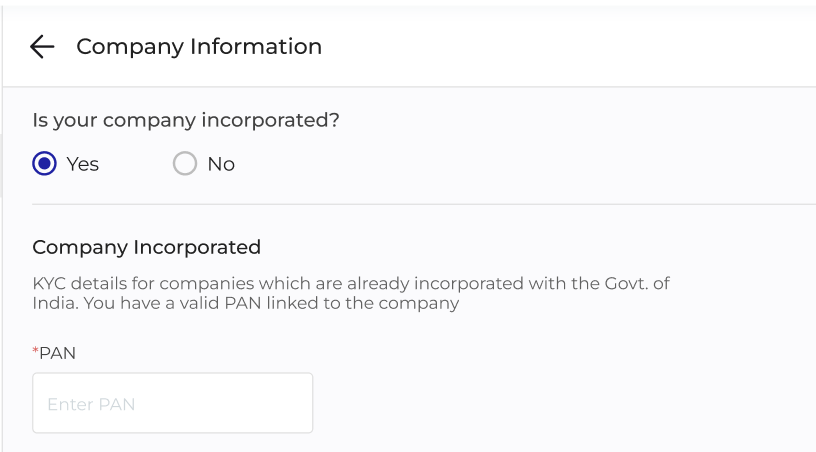This screenshot has width=816, height=452.
Task: Click the Yes option label text
Action: click(x=83, y=164)
